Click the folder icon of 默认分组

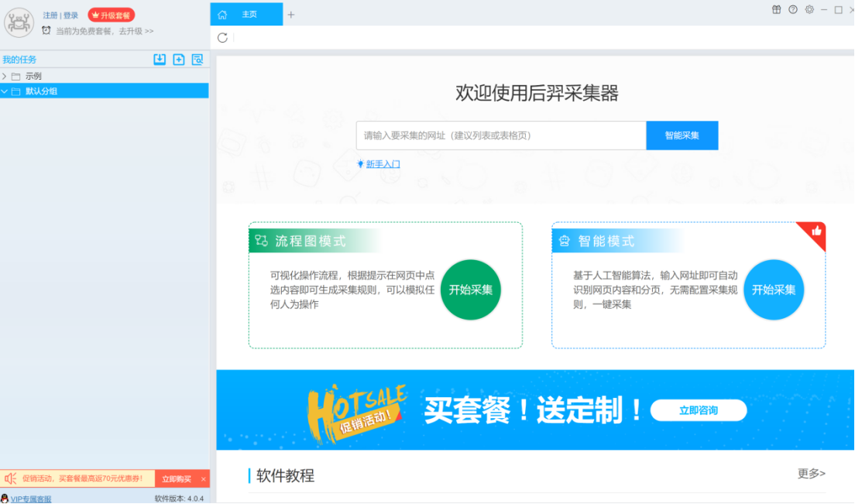[x=15, y=91]
